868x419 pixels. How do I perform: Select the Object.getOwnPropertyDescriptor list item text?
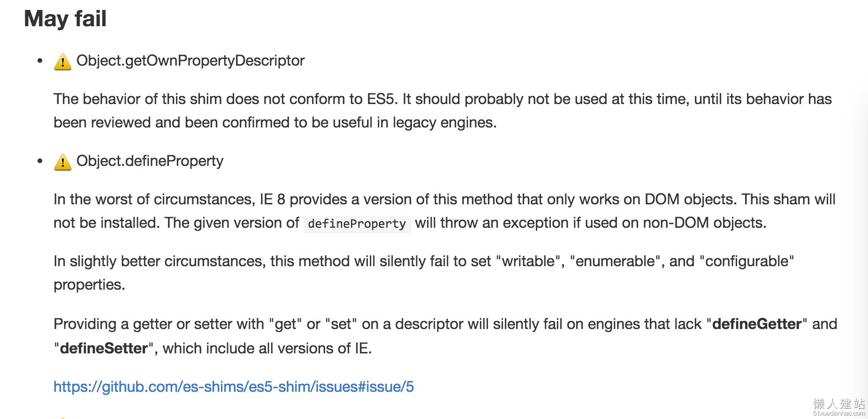(190, 60)
